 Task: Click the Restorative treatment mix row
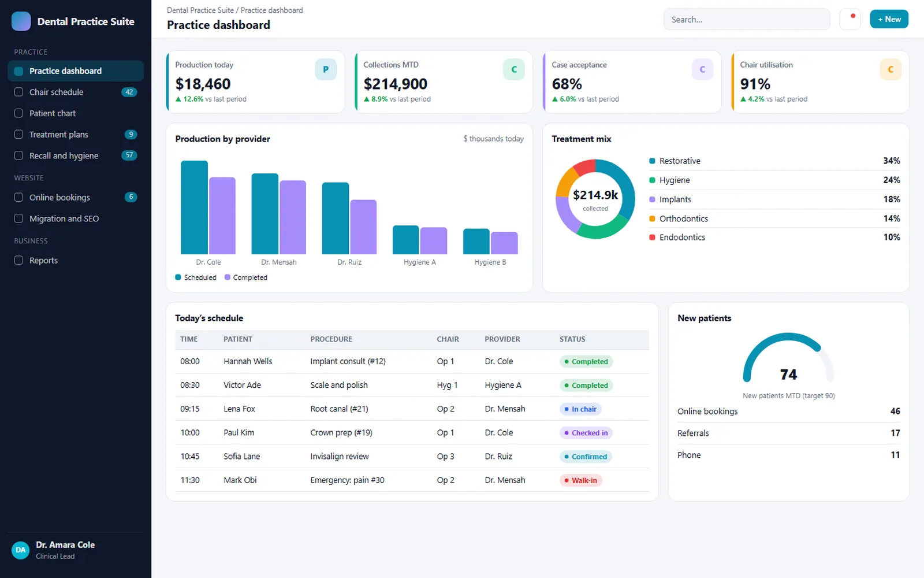(774, 161)
